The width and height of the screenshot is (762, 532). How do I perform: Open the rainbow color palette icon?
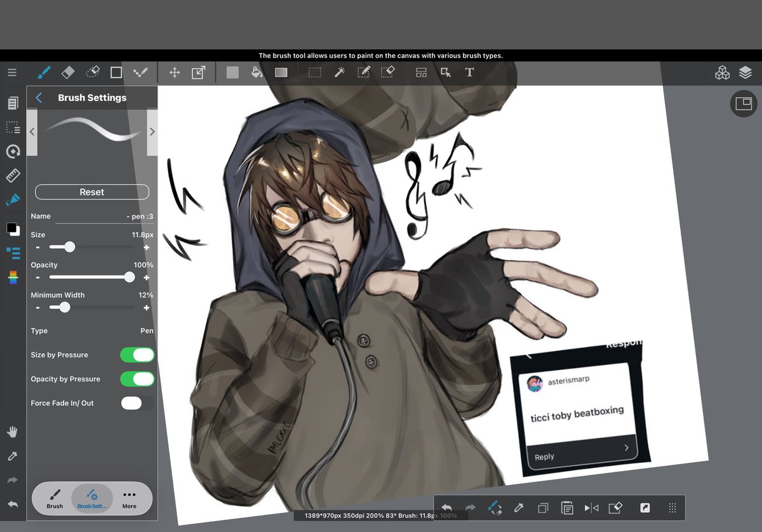13,277
